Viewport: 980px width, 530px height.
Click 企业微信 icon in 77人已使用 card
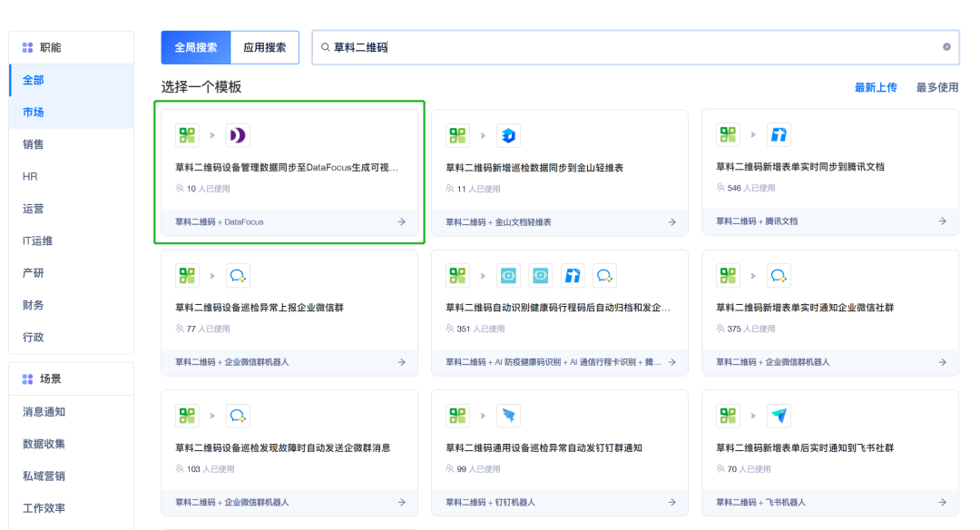click(x=238, y=276)
